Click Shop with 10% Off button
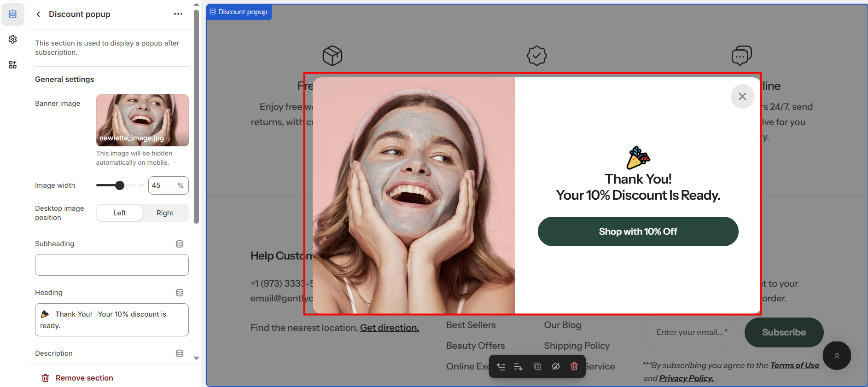The image size is (868, 387). 638,231
